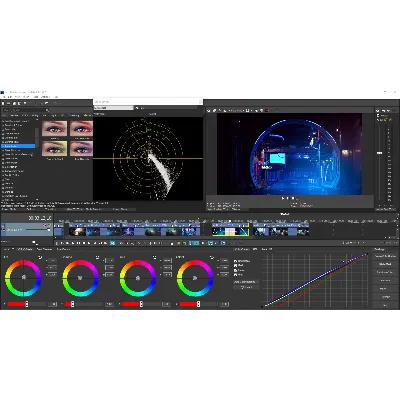Click the red luminance slider under Gamma wheel
This screenshot has width=400, height=400.
pyautogui.click(x=84, y=304)
